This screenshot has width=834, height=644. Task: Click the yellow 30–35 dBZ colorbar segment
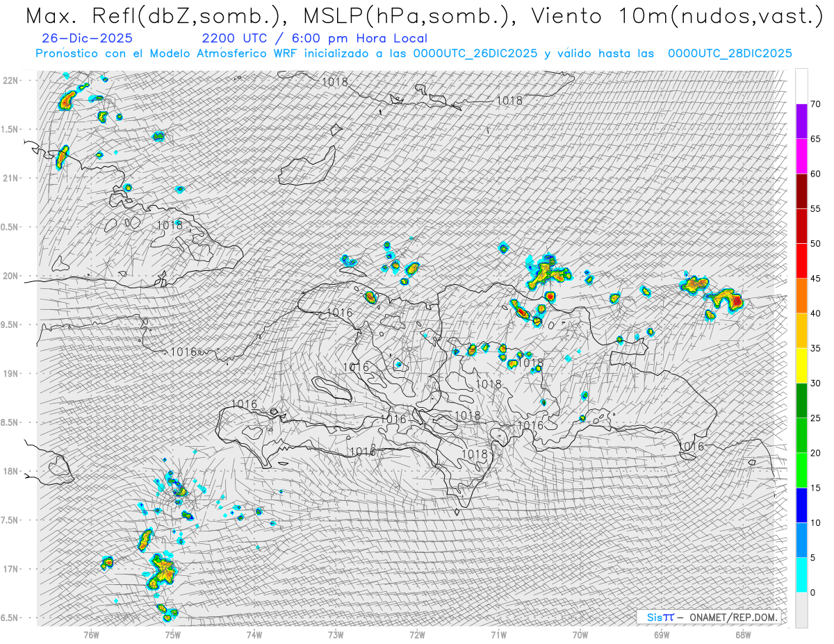(x=801, y=365)
